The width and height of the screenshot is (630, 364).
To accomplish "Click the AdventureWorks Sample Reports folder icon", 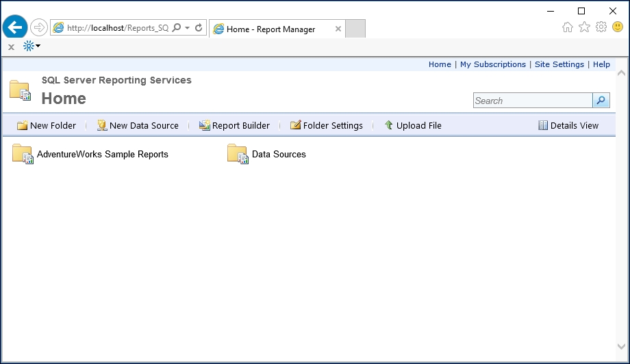I will coord(23,154).
